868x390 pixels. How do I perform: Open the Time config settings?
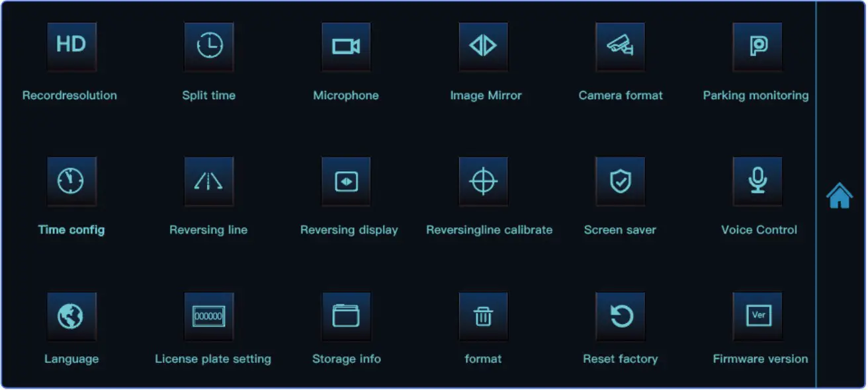(x=71, y=181)
